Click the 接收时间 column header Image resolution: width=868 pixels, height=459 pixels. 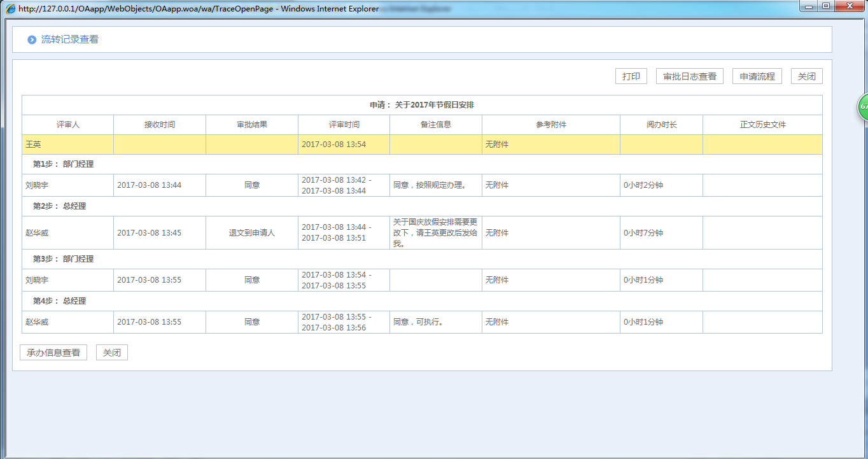point(160,125)
